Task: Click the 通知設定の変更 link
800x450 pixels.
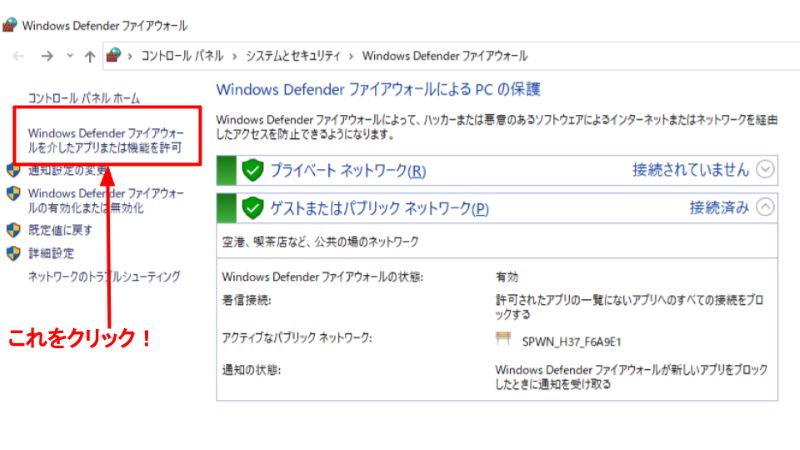Action: [x=67, y=170]
